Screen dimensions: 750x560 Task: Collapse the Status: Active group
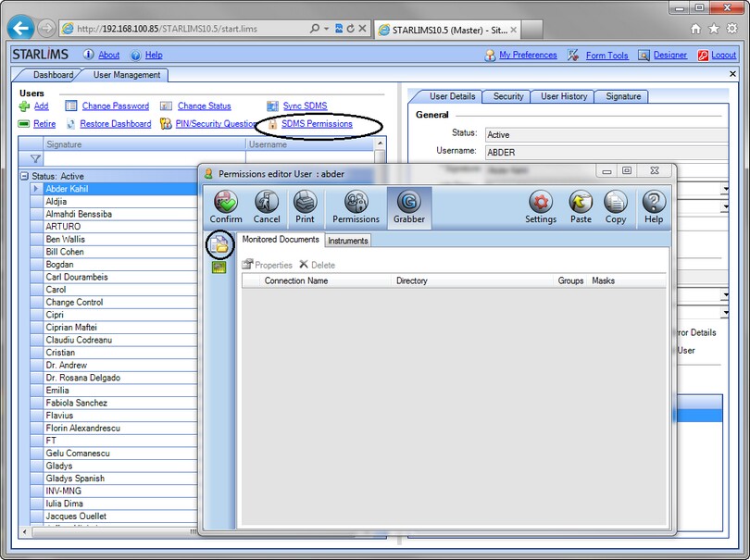pyautogui.click(x=24, y=176)
